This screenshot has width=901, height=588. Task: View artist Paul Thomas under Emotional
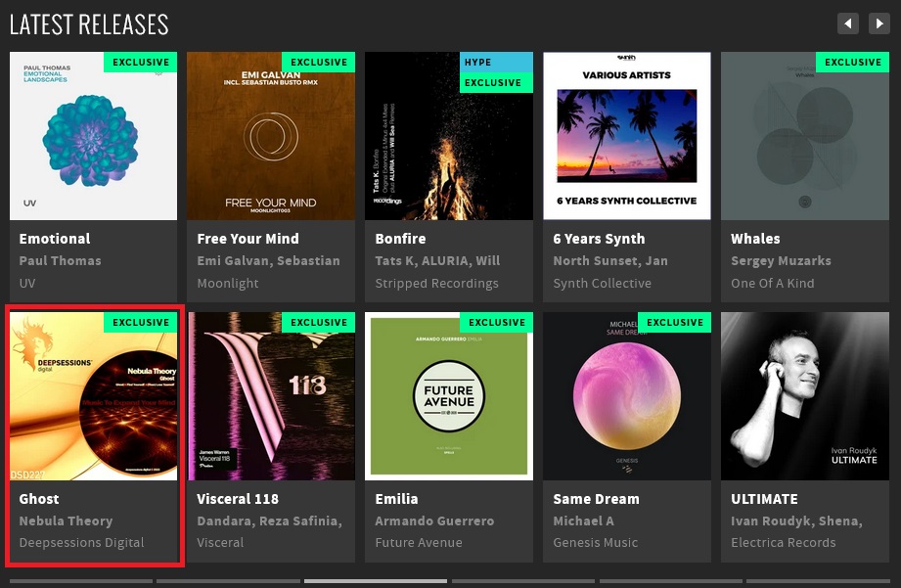60,261
